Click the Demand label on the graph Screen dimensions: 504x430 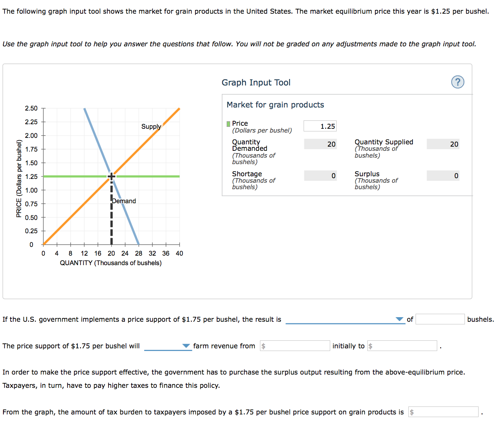tap(123, 201)
